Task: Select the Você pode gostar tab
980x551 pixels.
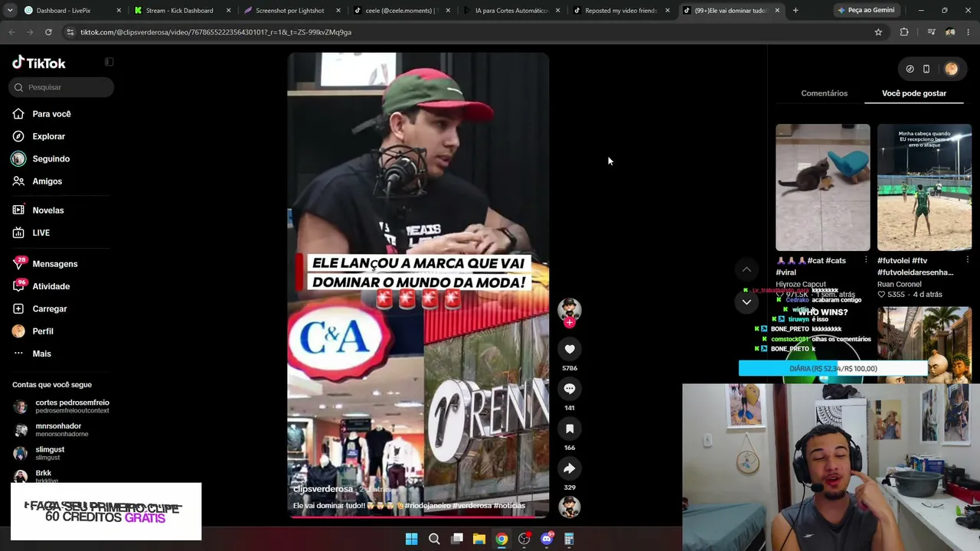Action: coord(914,93)
